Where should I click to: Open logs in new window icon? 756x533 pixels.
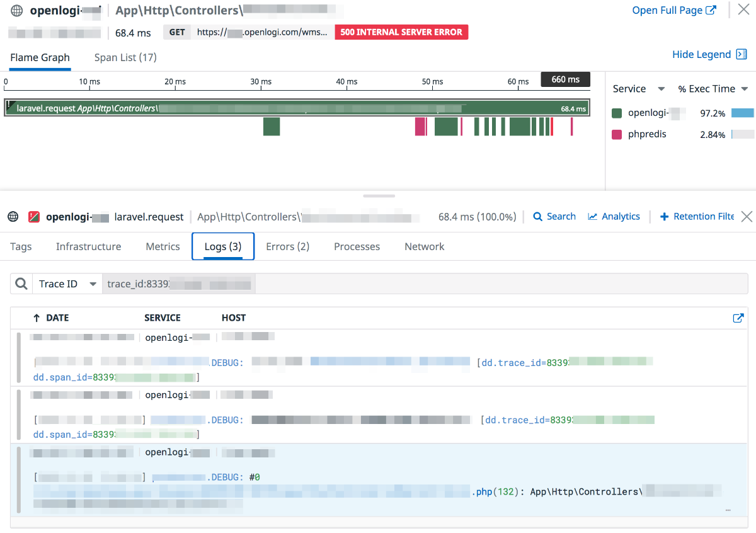click(x=738, y=318)
